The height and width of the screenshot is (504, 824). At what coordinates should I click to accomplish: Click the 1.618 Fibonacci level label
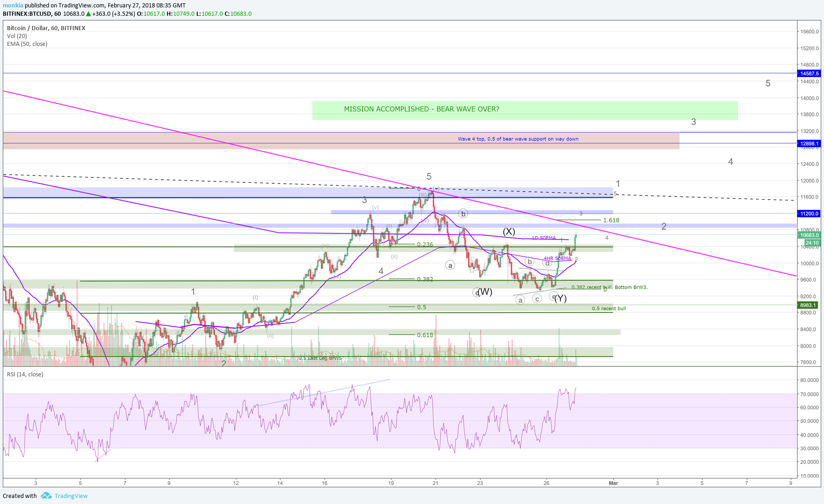611,220
